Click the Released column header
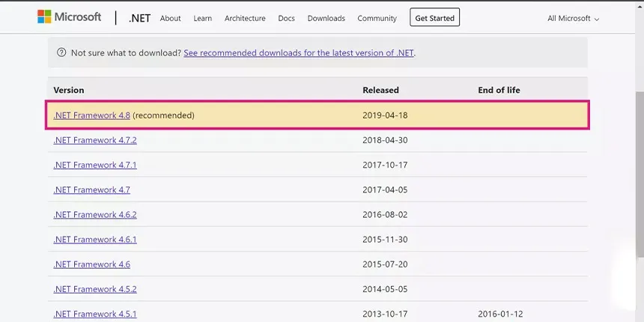The height and width of the screenshot is (322, 644). click(380, 90)
